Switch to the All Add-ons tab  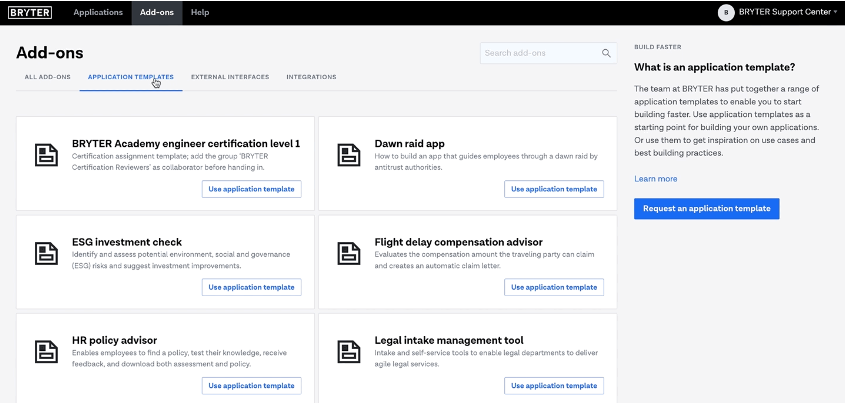pyautogui.click(x=47, y=77)
